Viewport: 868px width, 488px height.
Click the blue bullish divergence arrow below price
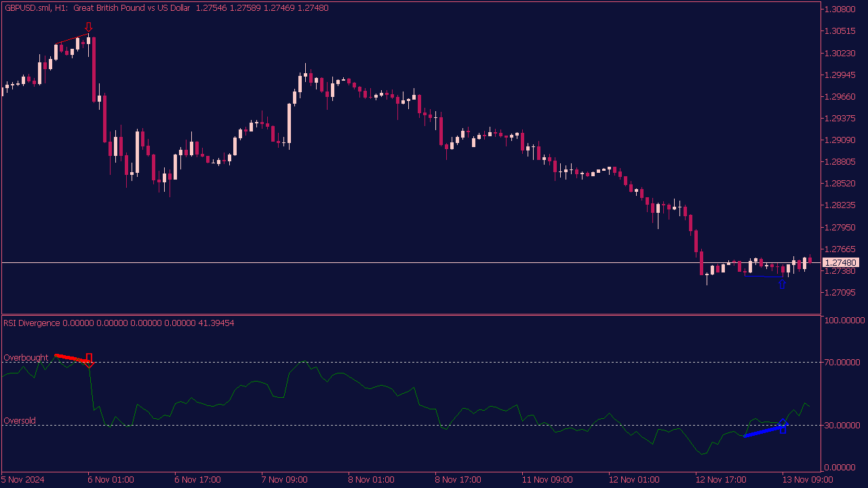(782, 284)
